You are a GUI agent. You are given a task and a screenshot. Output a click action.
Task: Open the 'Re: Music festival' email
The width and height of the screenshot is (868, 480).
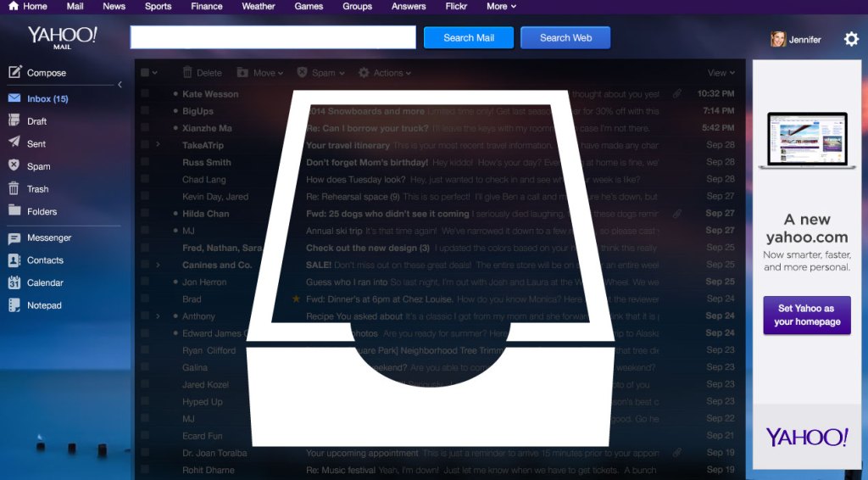342,470
